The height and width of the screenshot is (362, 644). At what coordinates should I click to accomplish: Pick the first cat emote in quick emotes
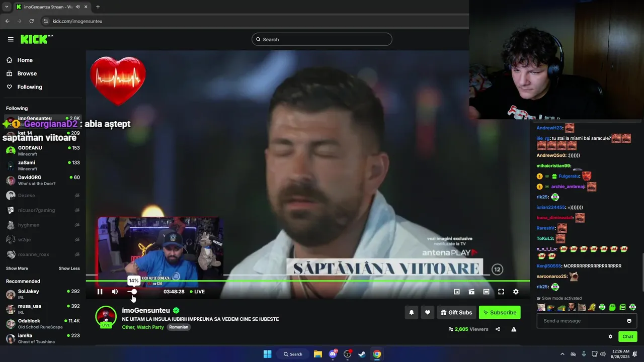tap(541, 307)
